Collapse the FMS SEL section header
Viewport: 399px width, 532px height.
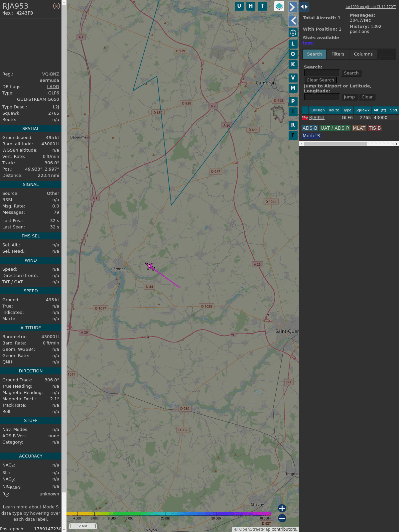pos(31,236)
